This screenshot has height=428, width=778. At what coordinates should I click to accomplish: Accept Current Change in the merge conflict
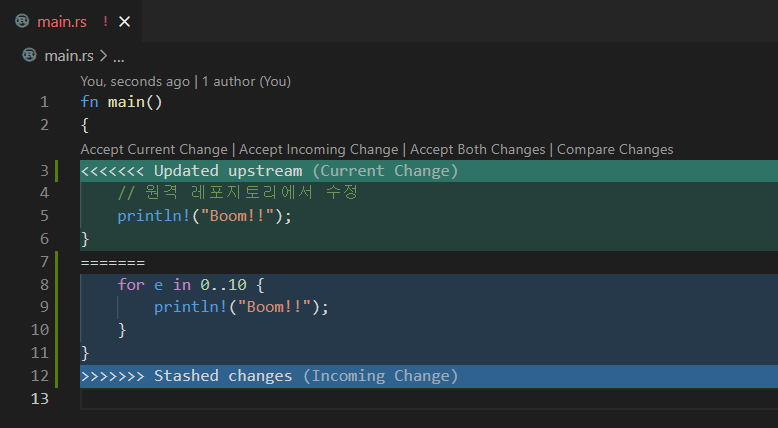[154, 149]
